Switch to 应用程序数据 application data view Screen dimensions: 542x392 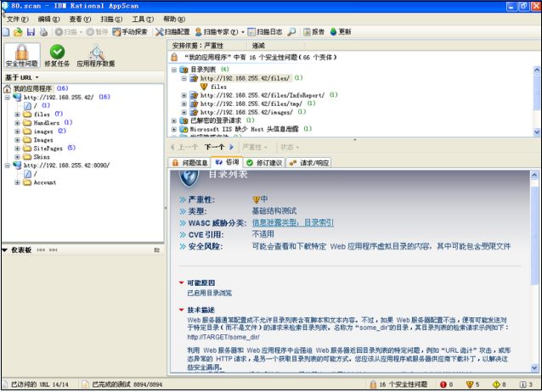tap(96, 55)
